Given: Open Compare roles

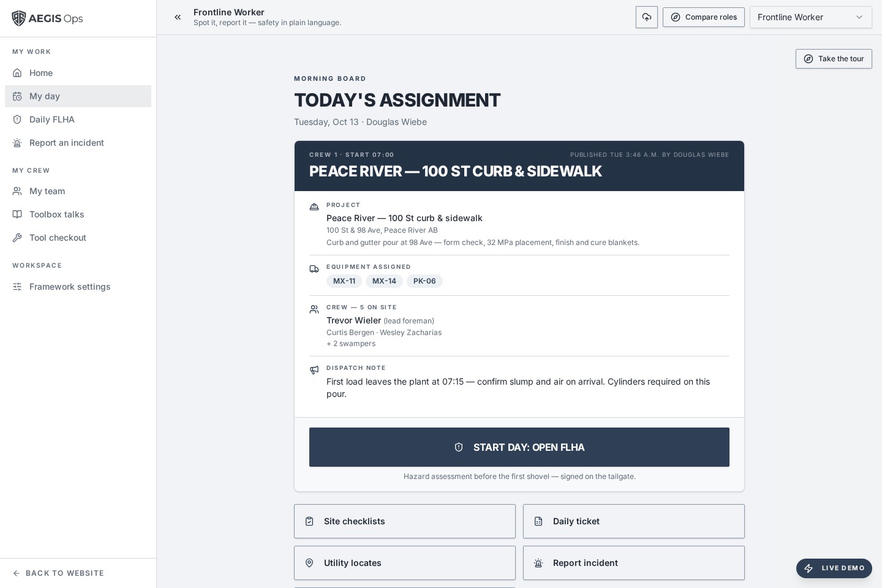Looking at the screenshot, I should 704,17.
